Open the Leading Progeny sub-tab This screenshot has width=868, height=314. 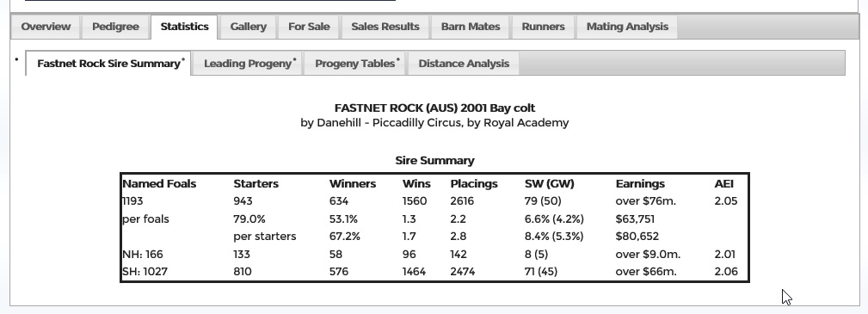tap(248, 63)
